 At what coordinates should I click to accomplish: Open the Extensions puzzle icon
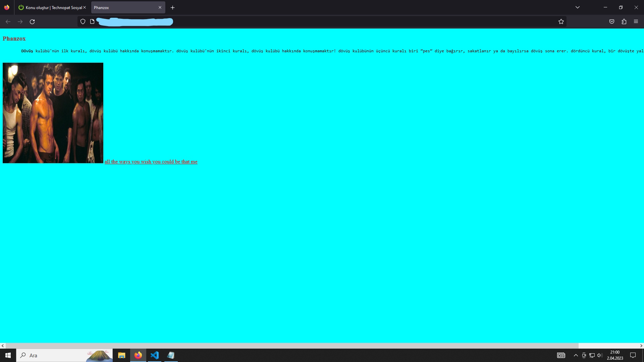(x=624, y=22)
